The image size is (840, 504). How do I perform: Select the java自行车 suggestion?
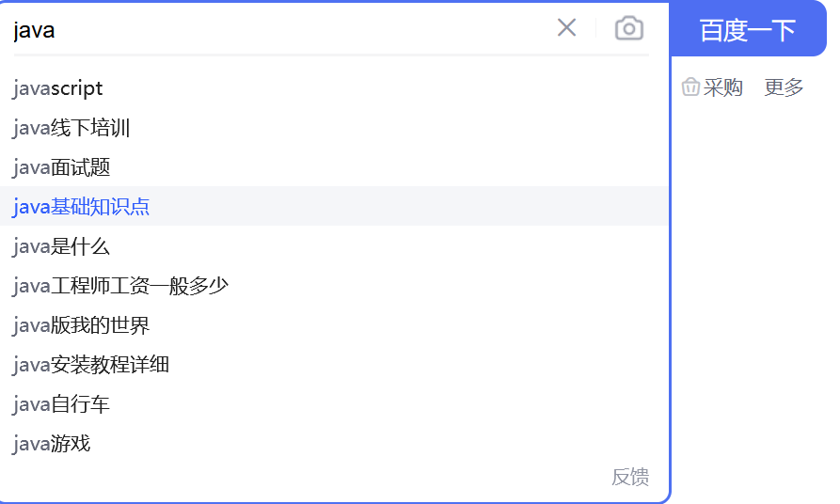pos(62,404)
